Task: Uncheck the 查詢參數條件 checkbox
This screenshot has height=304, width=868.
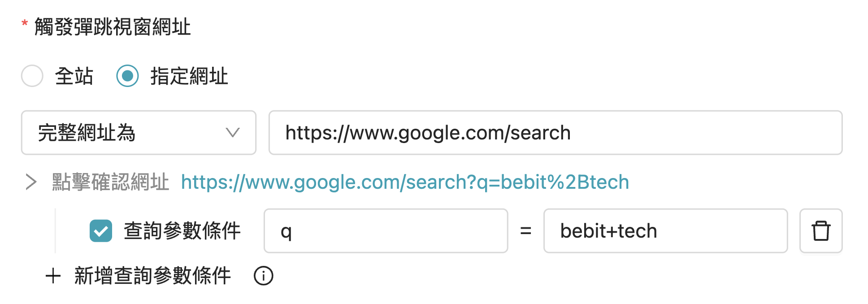Action: tap(101, 230)
